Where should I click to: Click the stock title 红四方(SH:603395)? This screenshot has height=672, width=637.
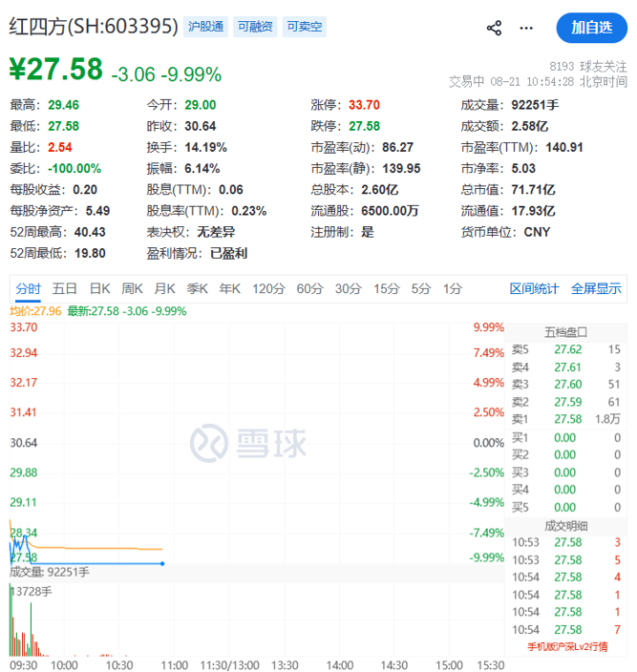94,27
